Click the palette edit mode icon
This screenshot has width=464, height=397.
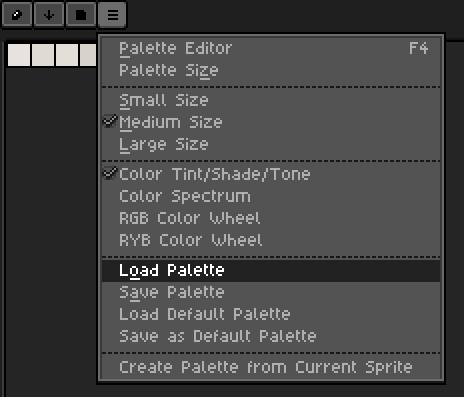17,15
